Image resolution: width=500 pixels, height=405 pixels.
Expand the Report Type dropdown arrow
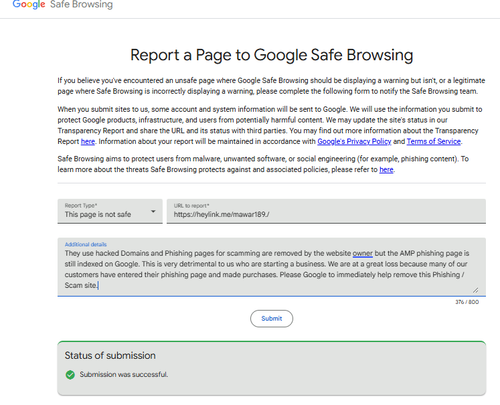[x=153, y=211]
